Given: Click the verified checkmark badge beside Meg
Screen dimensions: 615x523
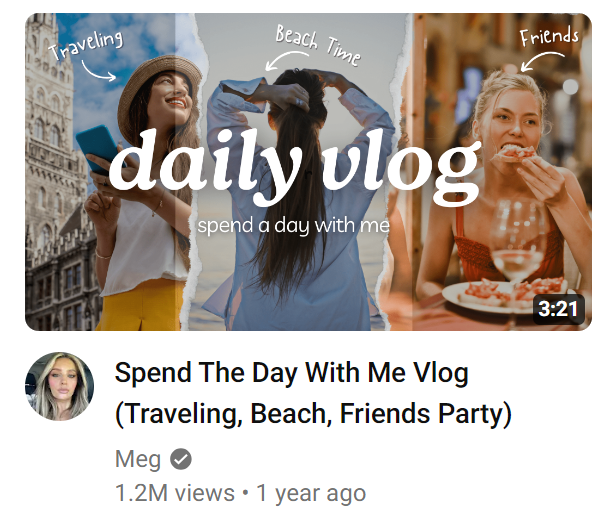Looking at the screenshot, I should [x=181, y=459].
